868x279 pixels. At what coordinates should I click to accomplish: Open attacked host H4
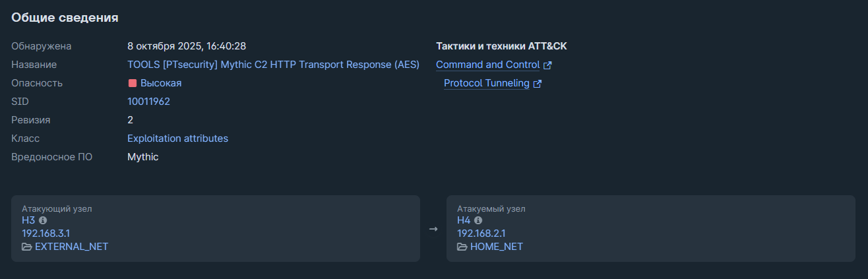tap(464, 220)
